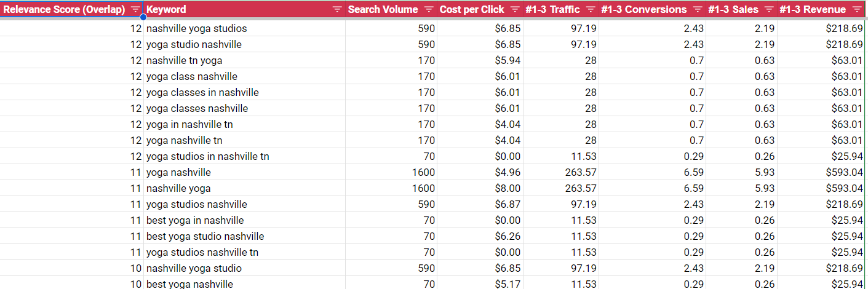Open the Cost per Click filter
Screen dimensions: 868x289
click(515, 10)
